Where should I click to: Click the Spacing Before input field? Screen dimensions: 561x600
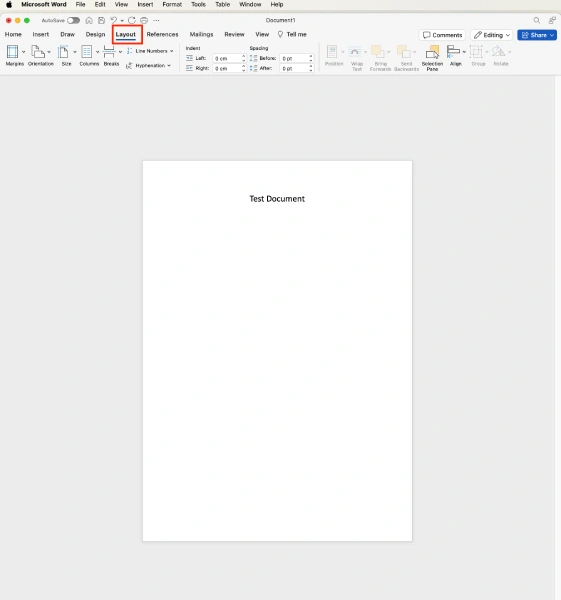pos(294,58)
